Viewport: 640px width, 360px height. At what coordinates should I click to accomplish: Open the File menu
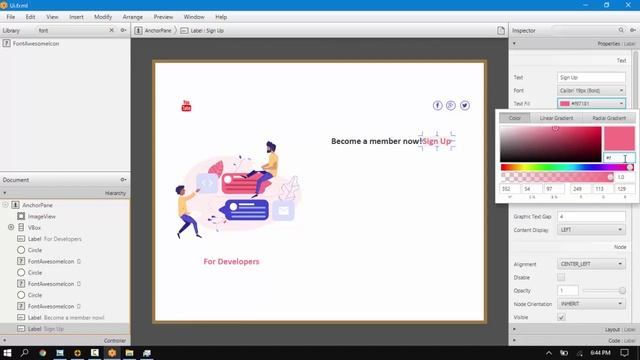click(x=11, y=17)
